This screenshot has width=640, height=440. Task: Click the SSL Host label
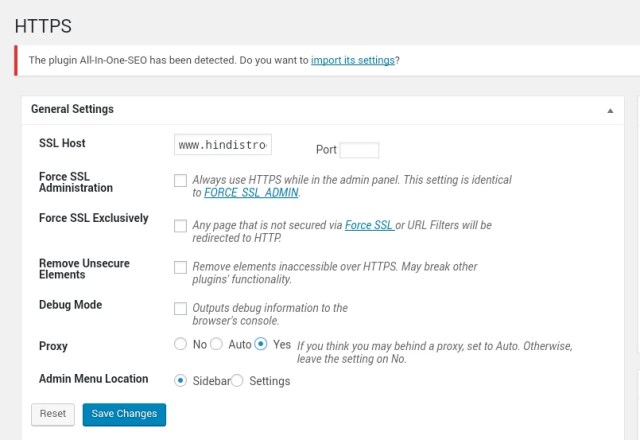point(62,143)
